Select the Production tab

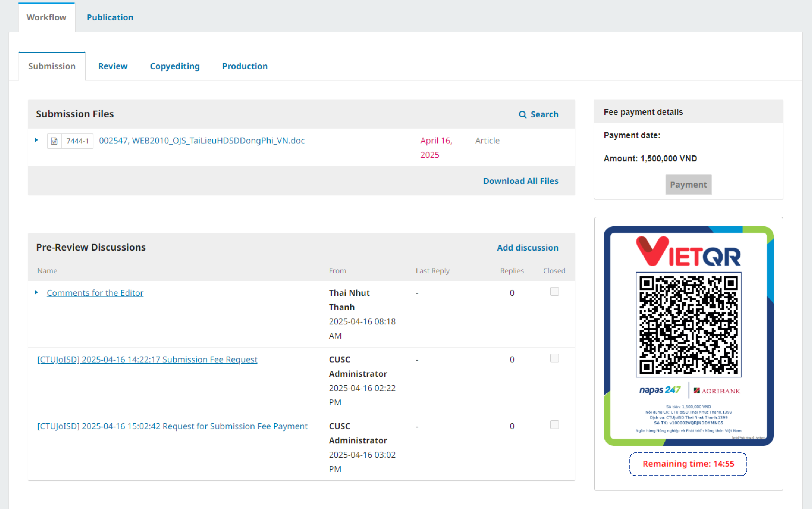click(x=245, y=66)
